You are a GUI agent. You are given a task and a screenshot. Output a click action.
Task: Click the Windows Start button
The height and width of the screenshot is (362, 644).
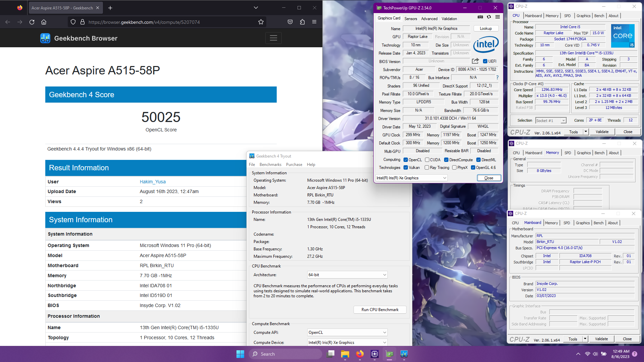click(240, 354)
